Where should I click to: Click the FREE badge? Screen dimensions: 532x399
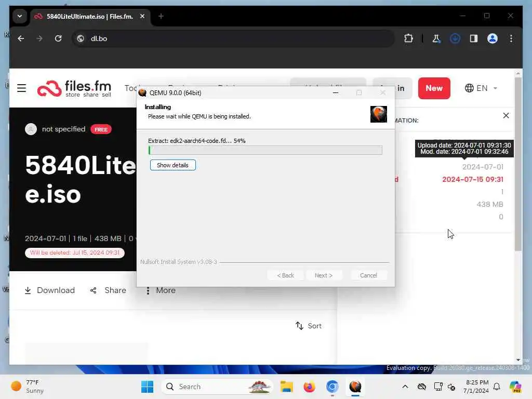click(101, 129)
